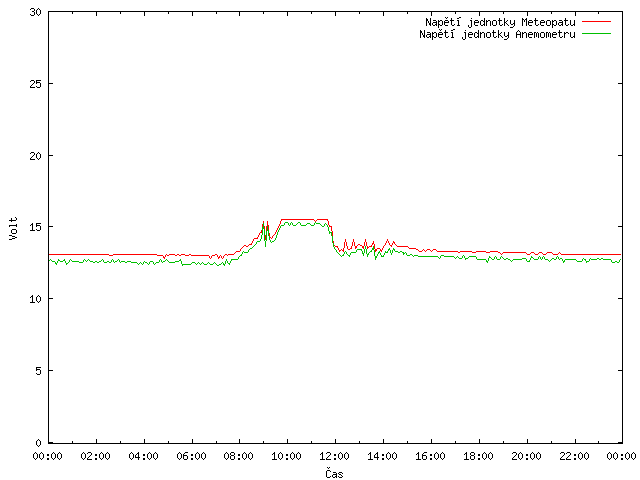Click the y-axis value 25
This screenshot has width=640, height=480.
click(x=36, y=84)
